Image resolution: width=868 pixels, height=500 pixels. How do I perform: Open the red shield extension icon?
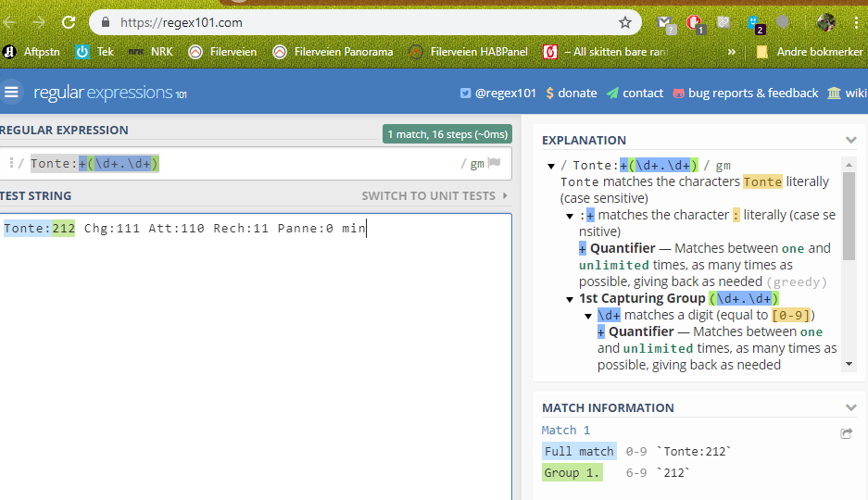(x=695, y=24)
